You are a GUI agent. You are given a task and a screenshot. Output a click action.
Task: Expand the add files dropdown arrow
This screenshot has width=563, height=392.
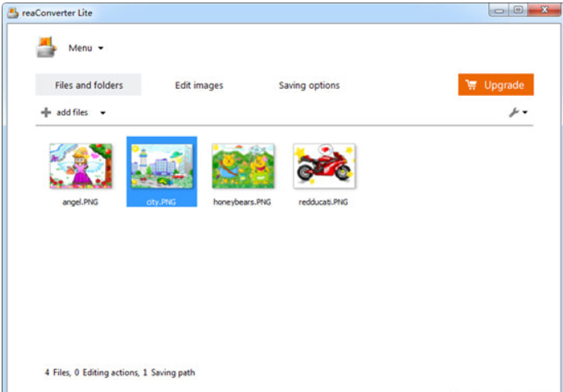[103, 113]
